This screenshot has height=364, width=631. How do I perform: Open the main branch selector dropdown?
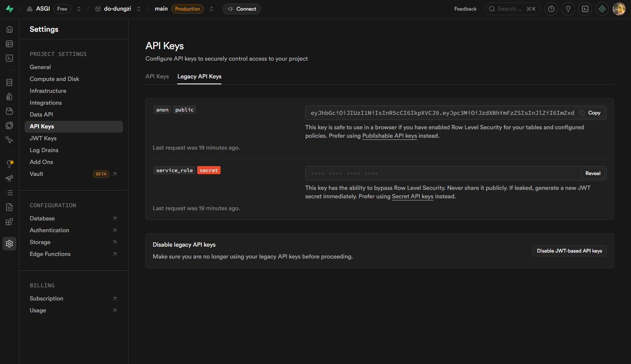212,9
